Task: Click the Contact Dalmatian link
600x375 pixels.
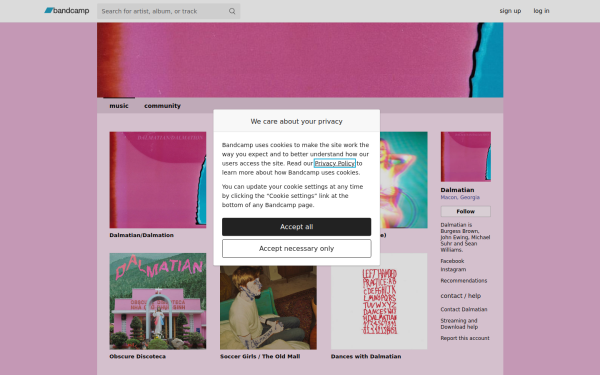Action: [464, 309]
